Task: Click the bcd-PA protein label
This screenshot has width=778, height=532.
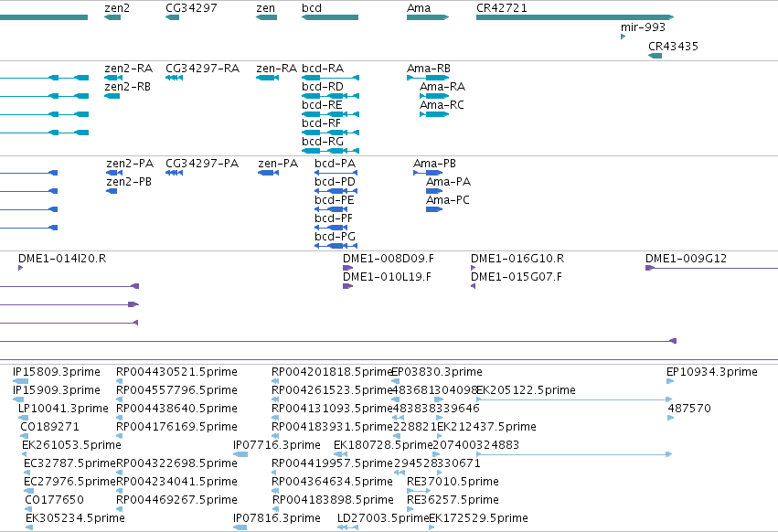Action: pyautogui.click(x=335, y=164)
